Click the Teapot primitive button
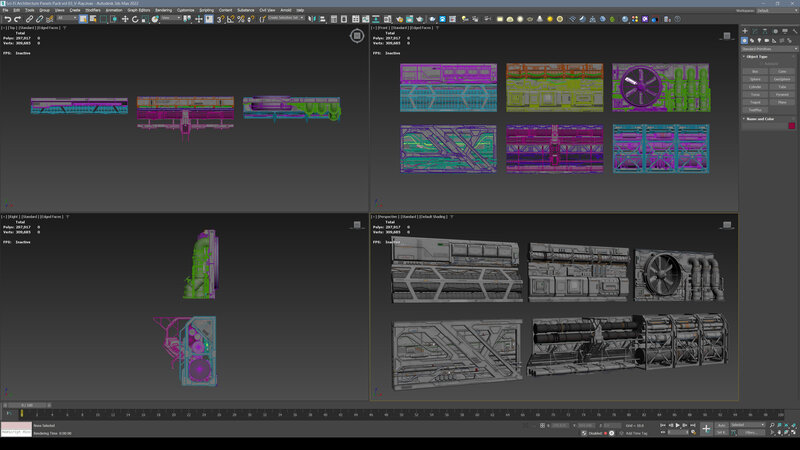This screenshot has height=450, width=800. tap(755, 102)
